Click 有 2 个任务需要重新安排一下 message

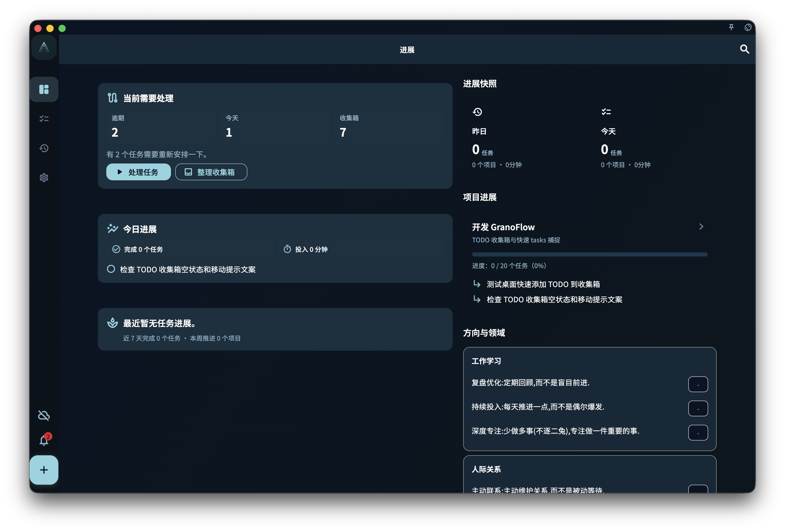point(157,154)
